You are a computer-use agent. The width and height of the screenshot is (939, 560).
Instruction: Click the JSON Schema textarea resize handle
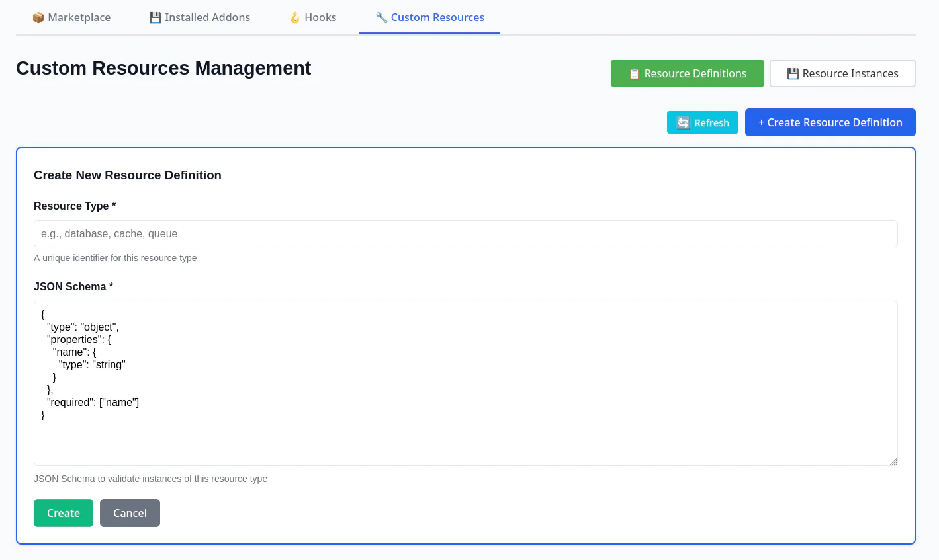coord(893,461)
